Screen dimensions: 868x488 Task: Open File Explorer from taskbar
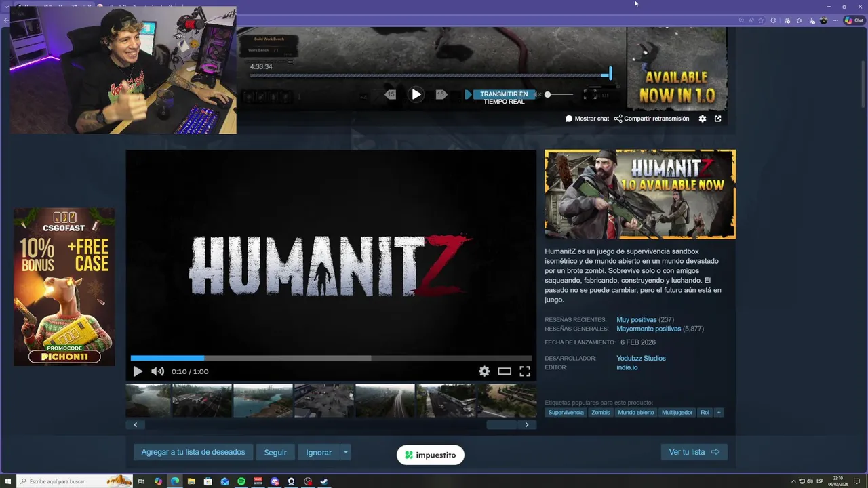coord(192,481)
